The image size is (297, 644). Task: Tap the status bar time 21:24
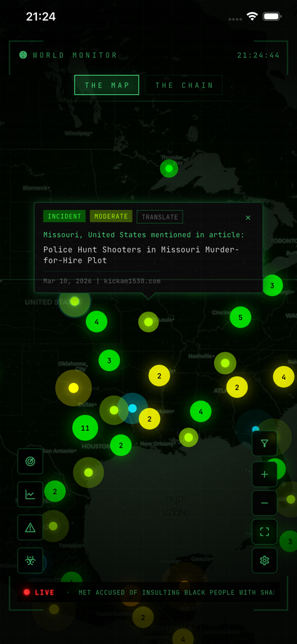(41, 17)
